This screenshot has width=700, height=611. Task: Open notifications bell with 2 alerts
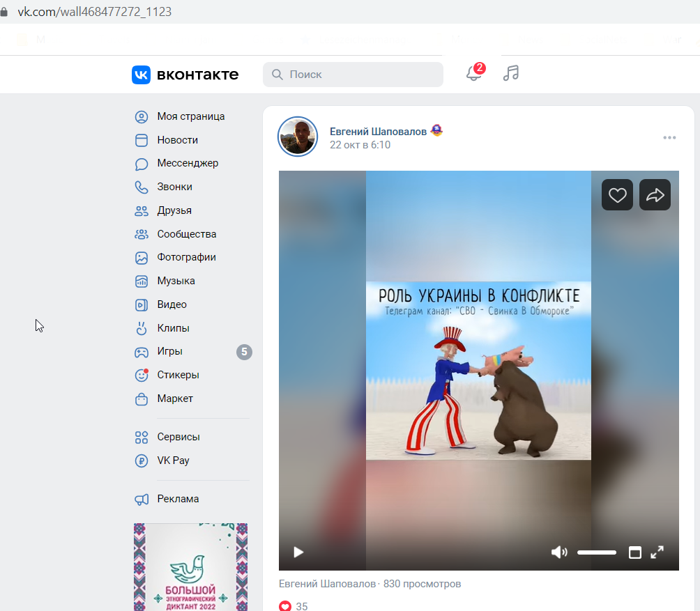(x=474, y=72)
